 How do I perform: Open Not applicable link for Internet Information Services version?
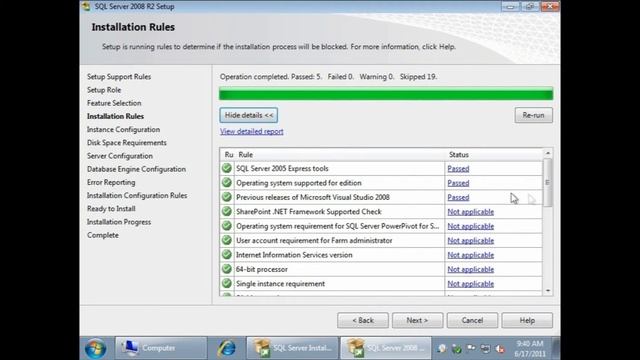[471, 255]
